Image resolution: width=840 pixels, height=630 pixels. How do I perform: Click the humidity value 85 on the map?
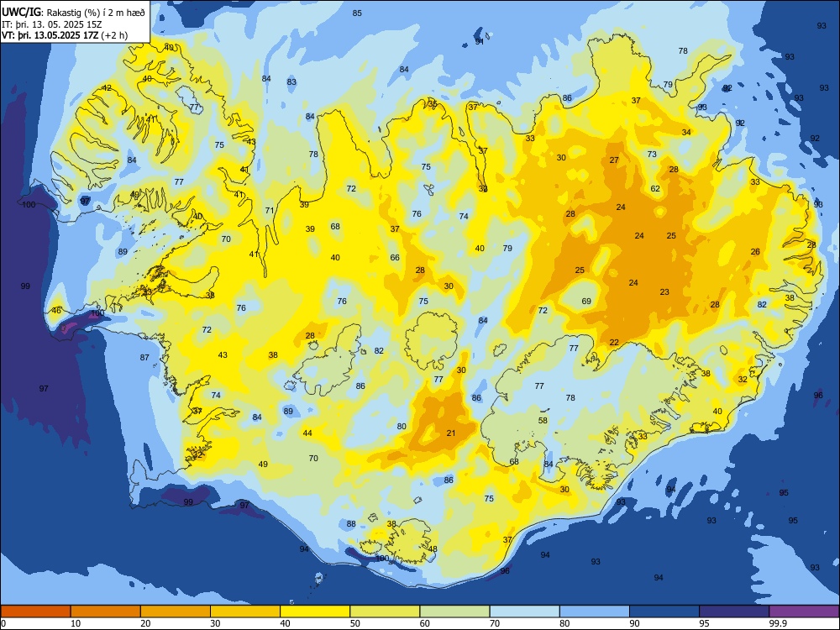tap(357, 13)
